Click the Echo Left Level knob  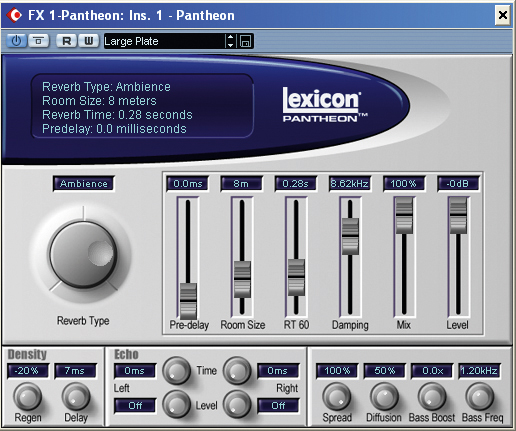tap(177, 405)
